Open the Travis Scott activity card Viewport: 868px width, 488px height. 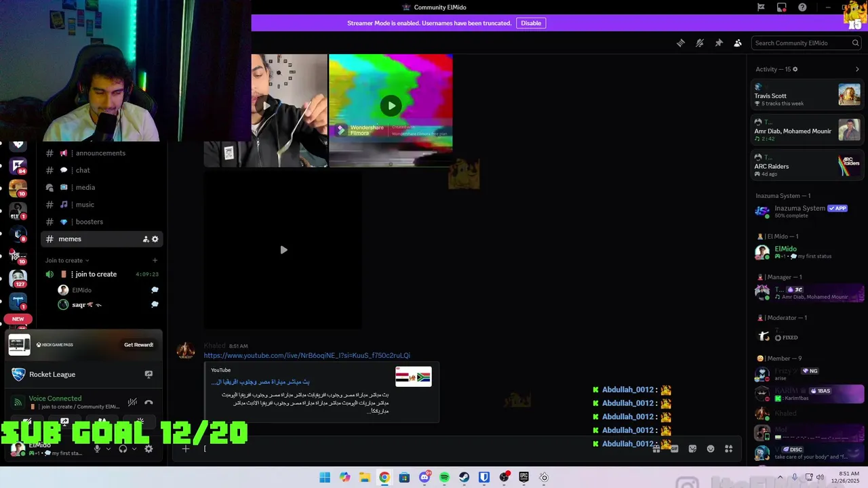(x=807, y=95)
